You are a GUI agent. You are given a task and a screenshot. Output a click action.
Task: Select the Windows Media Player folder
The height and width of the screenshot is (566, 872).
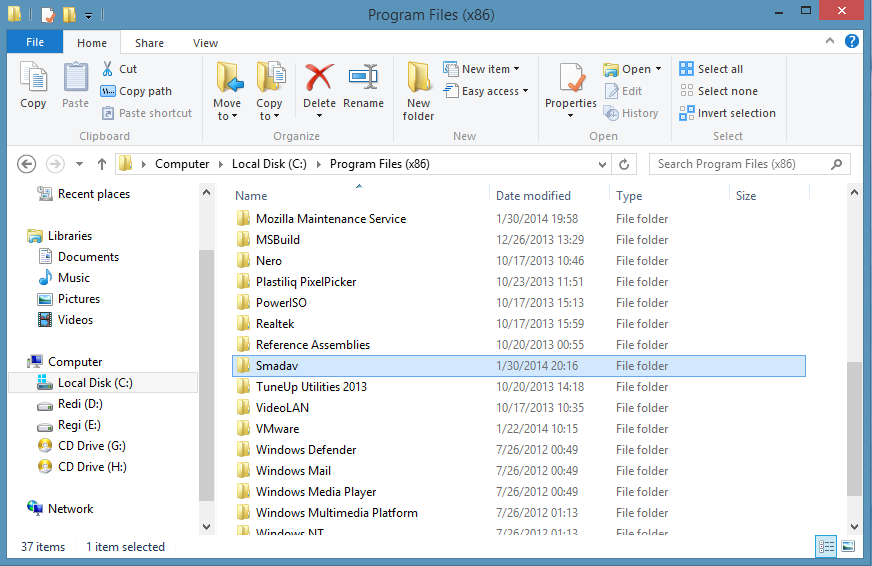518,491
